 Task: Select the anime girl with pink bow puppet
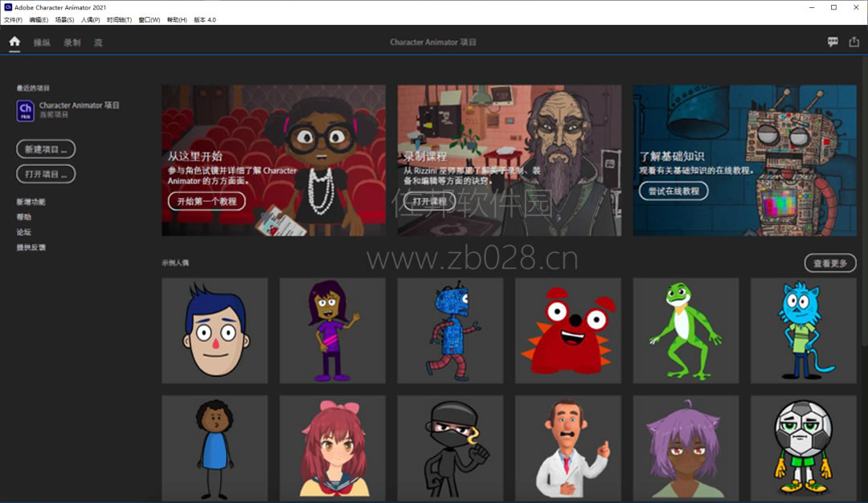tap(332, 448)
